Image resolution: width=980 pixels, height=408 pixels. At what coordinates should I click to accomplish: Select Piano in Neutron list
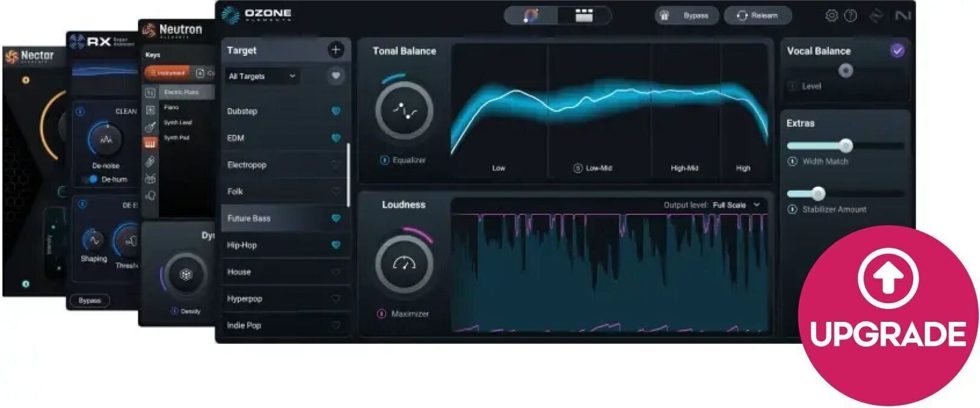(x=171, y=107)
